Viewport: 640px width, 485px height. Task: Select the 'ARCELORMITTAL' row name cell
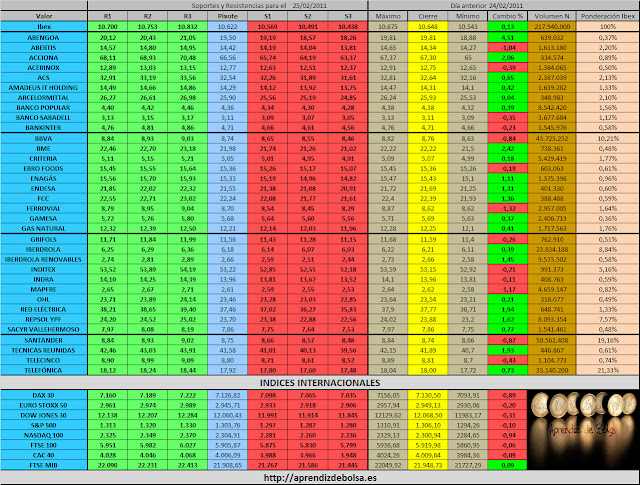[44, 98]
